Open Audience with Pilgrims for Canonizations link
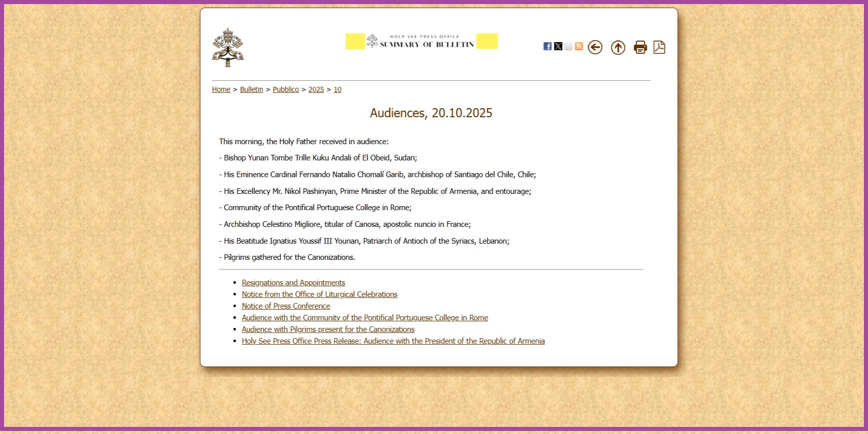This screenshot has width=868, height=434. (x=328, y=329)
